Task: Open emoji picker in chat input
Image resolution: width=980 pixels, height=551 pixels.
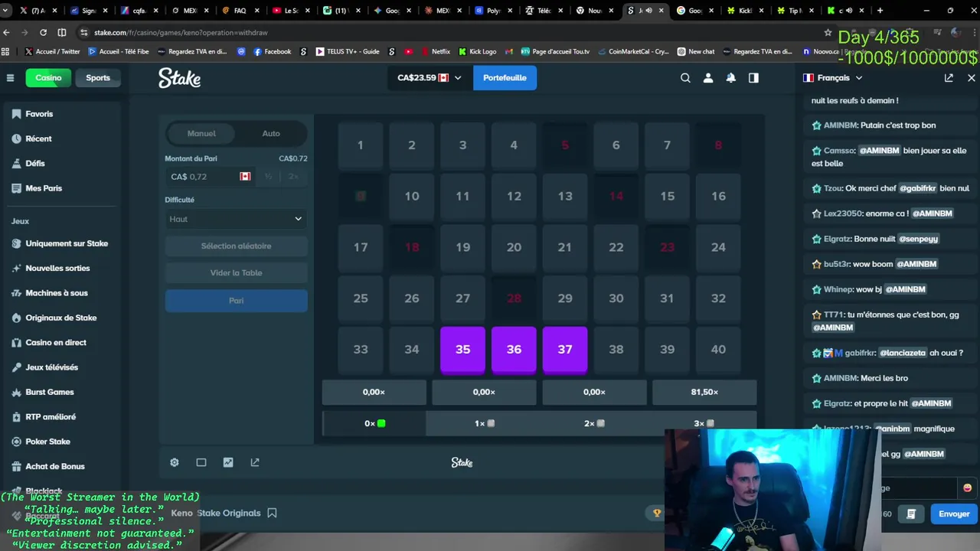Action: click(x=967, y=487)
